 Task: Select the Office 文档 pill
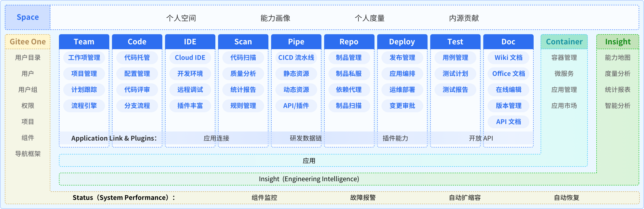[508, 74]
